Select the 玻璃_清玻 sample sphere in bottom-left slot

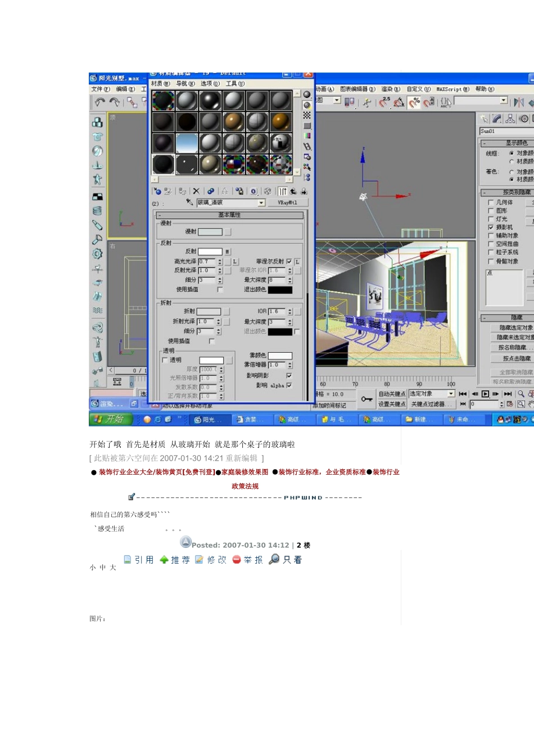coord(163,164)
